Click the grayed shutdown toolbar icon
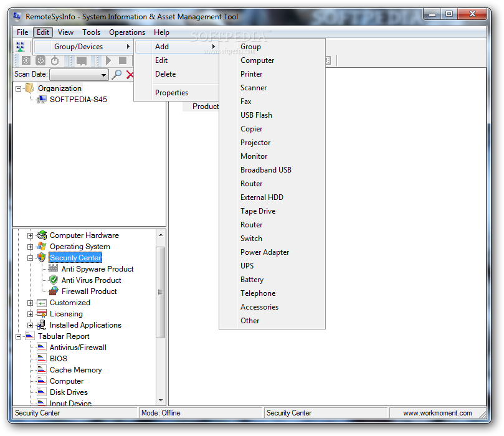504x436 pixels. pyautogui.click(x=40, y=60)
